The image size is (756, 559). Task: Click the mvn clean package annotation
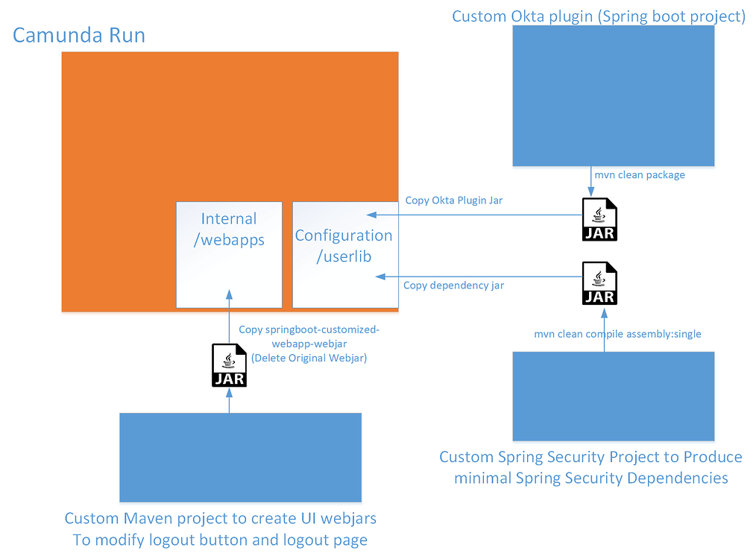(x=640, y=174)
